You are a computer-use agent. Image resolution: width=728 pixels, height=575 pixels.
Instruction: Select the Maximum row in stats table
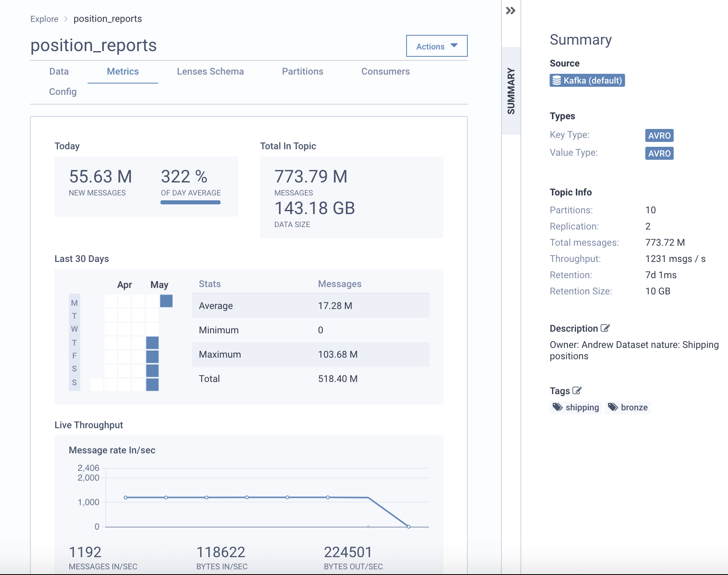click(310, 354)
